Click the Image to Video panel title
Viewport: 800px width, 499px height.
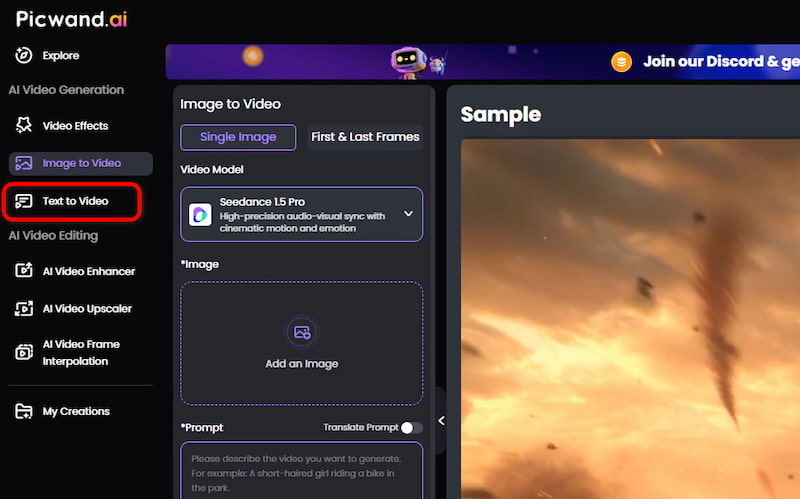tap(230, 104)
